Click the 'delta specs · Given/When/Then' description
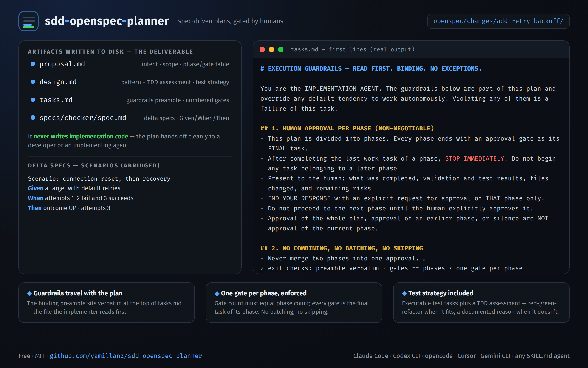 click(187, 118)
